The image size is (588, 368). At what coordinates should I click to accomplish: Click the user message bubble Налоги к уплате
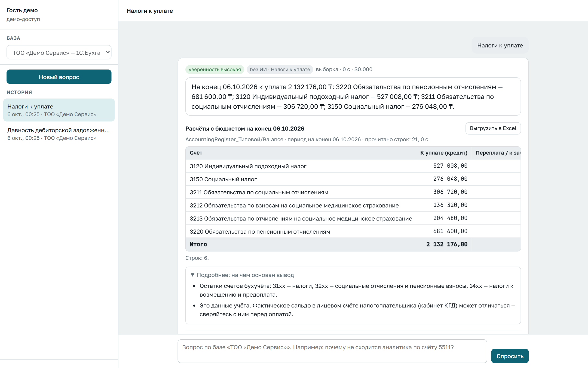click(500, 46)
